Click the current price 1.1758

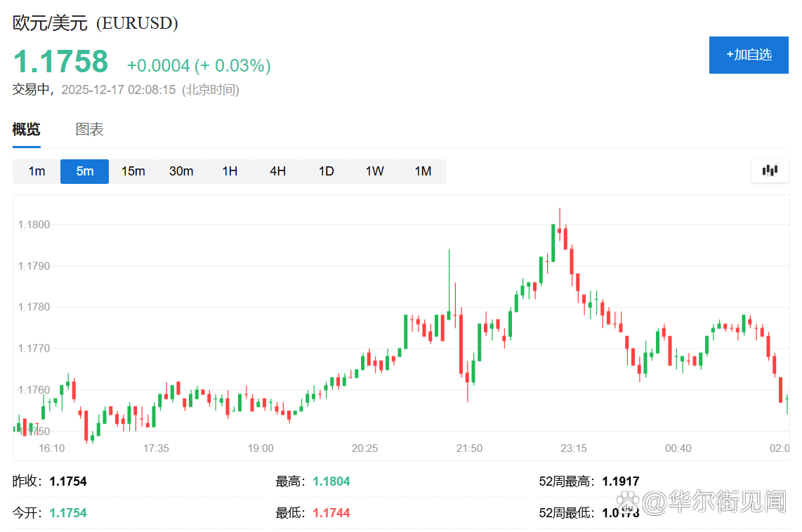[60, 60]
